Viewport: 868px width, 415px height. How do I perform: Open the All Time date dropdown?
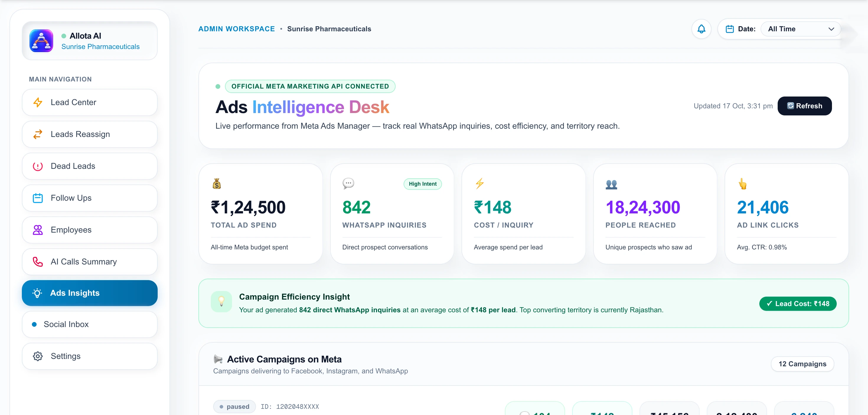point(800,29)
